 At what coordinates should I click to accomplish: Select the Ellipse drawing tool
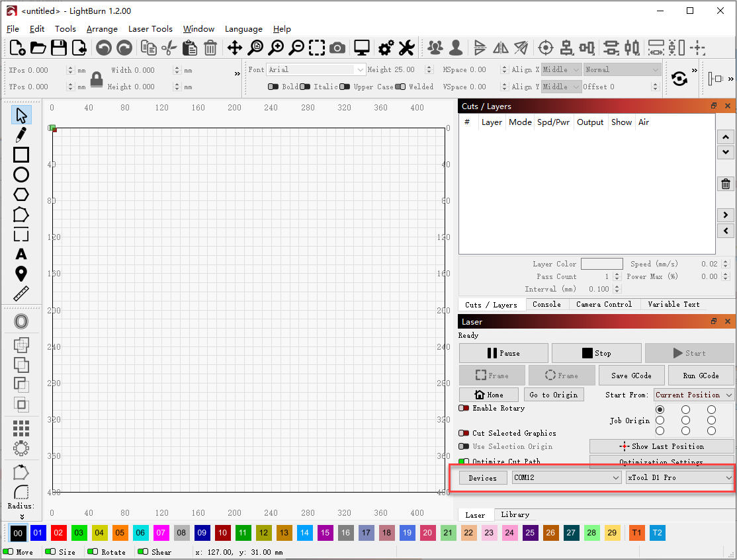click(21, 175)
